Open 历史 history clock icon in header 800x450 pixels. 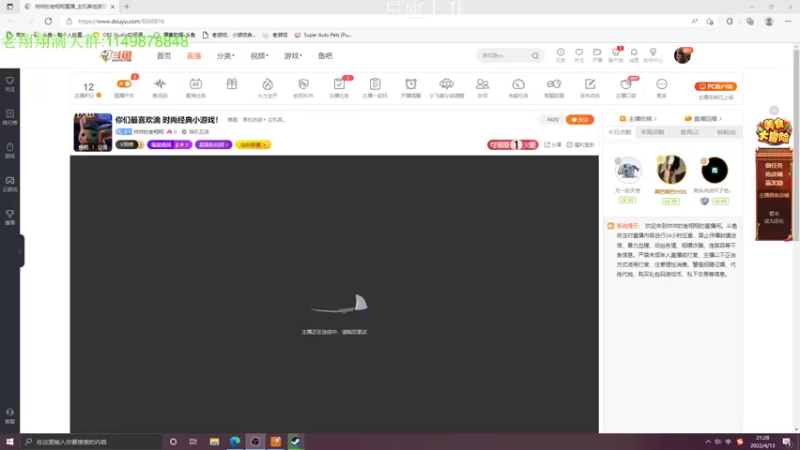point(561,55)
